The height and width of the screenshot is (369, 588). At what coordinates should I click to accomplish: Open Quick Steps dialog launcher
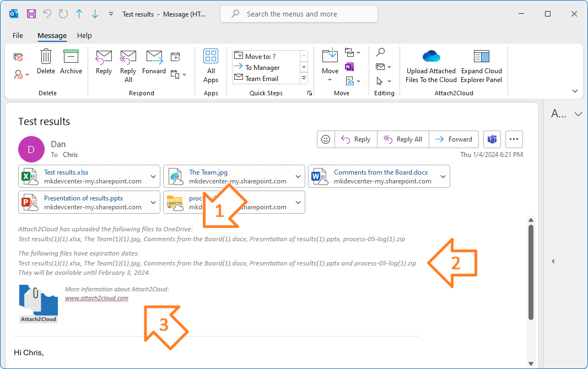click(310, 93)
